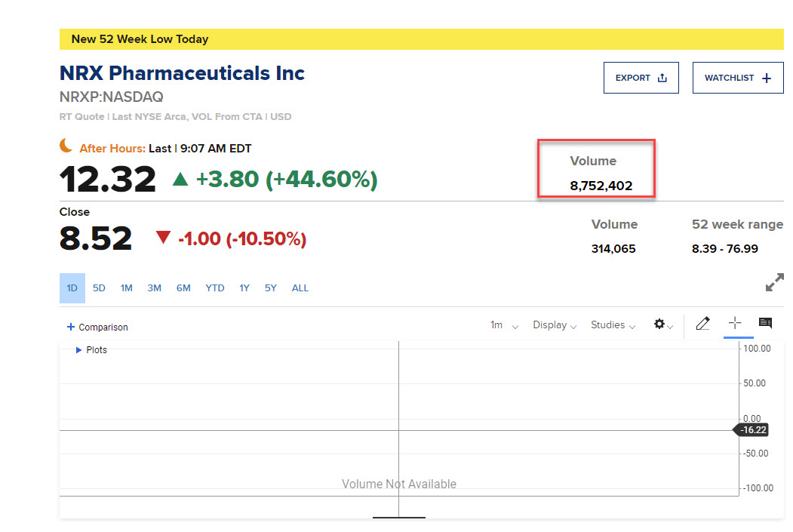Select the pencil drawing tool
Viewport: 793px width, 532px height.
pyautogui.click(x=702, y=324)
